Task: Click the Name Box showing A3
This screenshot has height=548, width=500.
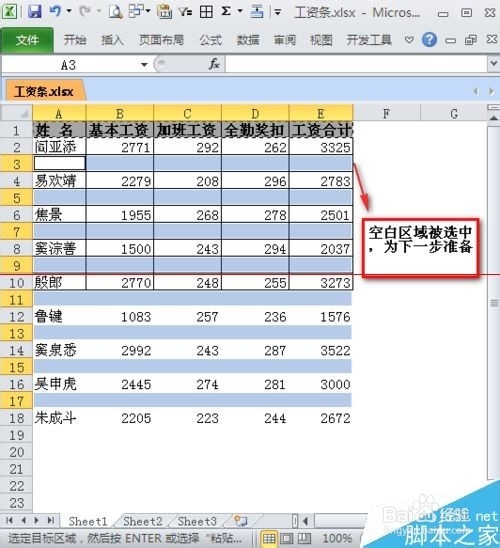Action: (x=68, y=65)
